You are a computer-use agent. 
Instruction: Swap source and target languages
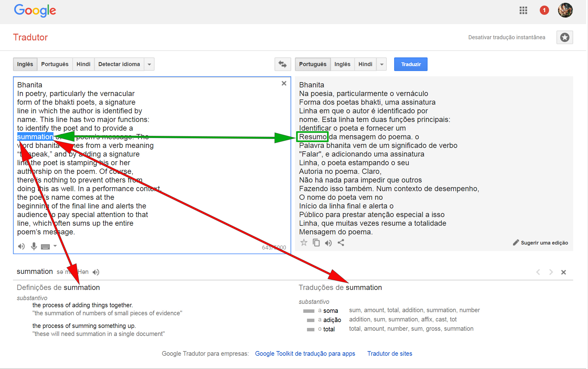283,64
